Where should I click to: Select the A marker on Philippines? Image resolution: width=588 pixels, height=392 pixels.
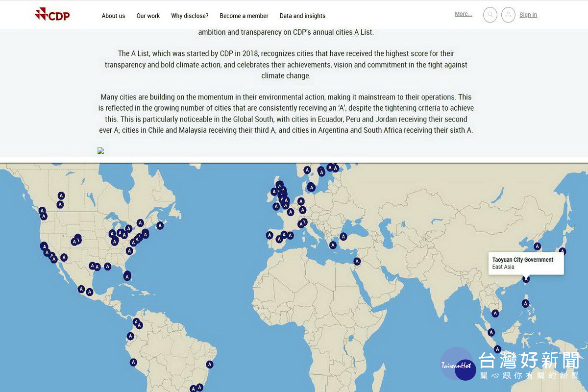click(x=526, y=303)
